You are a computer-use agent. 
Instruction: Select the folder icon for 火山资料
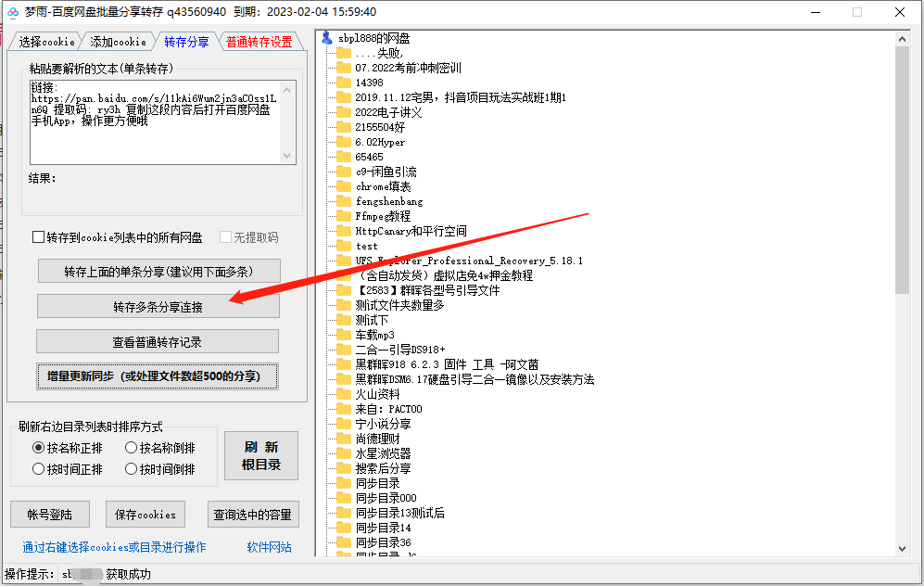[x=345, y=394]
